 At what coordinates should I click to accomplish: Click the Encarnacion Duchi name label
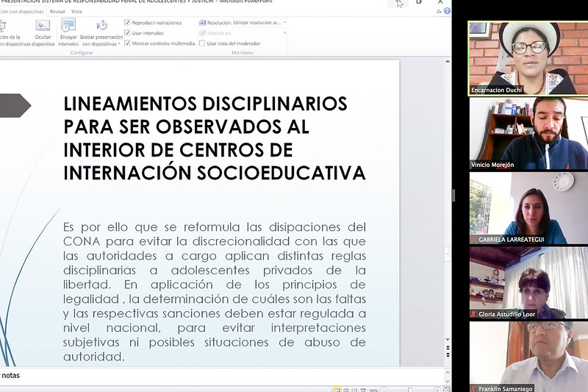tap(497, 90)
